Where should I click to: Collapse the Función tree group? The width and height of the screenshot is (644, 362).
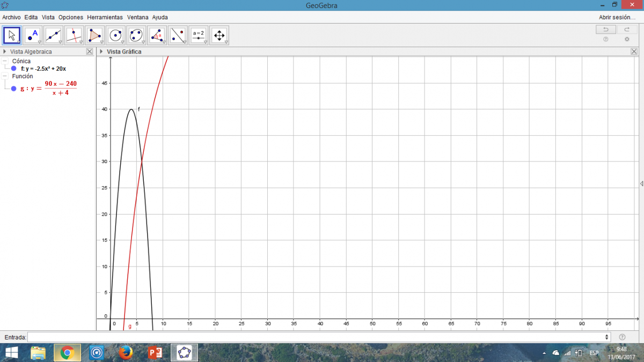(5, 76)
